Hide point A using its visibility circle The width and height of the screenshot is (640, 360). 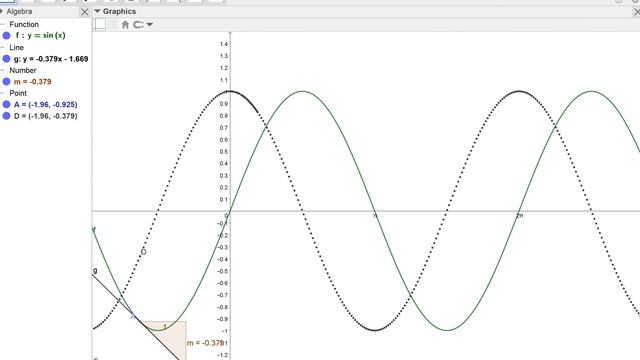6,104
